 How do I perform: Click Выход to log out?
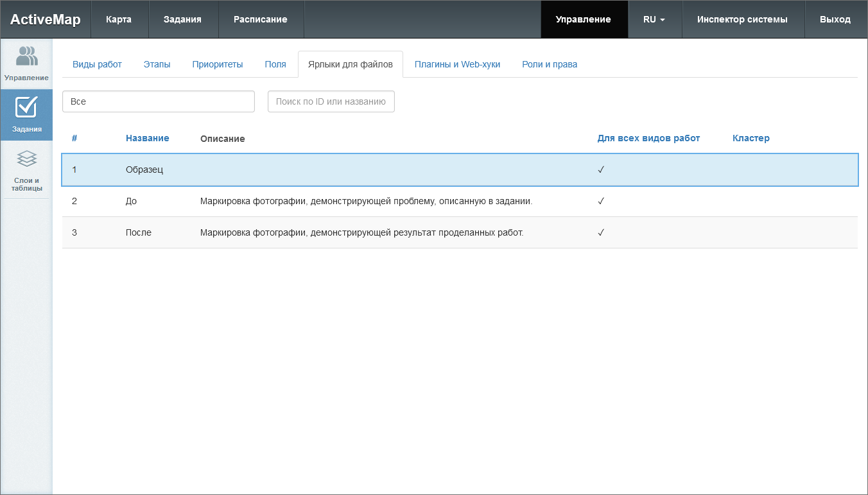coord(835,19)
